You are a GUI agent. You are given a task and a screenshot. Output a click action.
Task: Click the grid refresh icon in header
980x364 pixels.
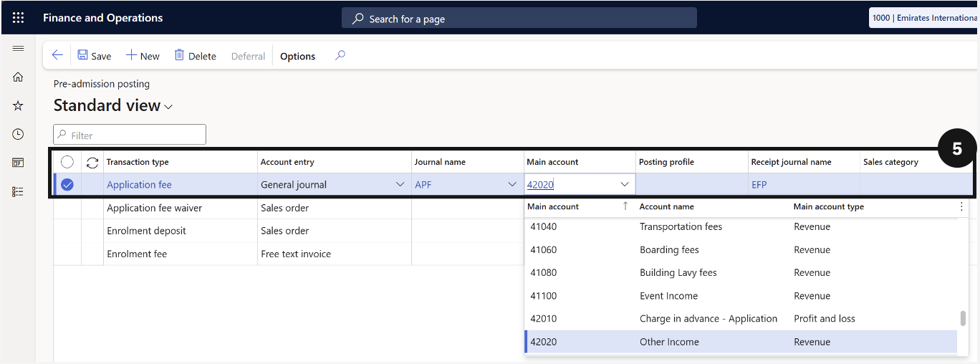click(x=92, y=163)
